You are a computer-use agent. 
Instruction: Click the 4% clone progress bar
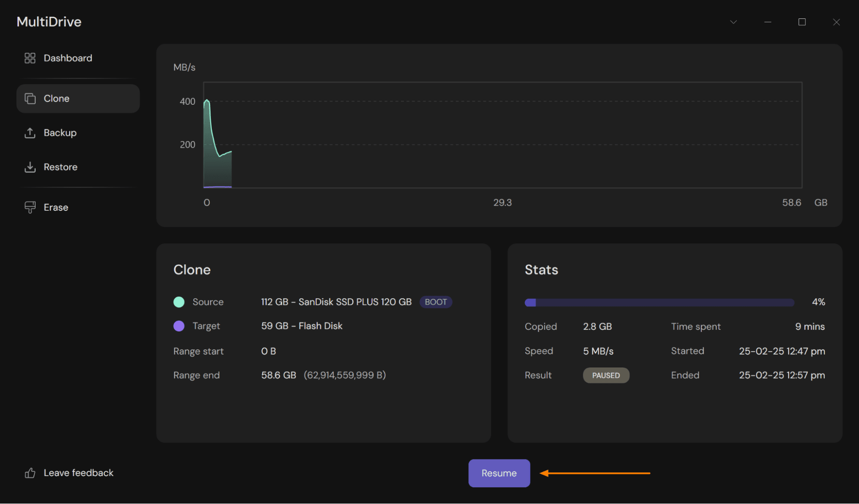[659, 303]
